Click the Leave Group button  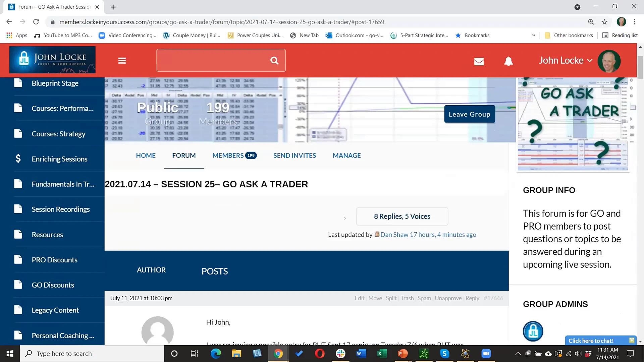470,114
